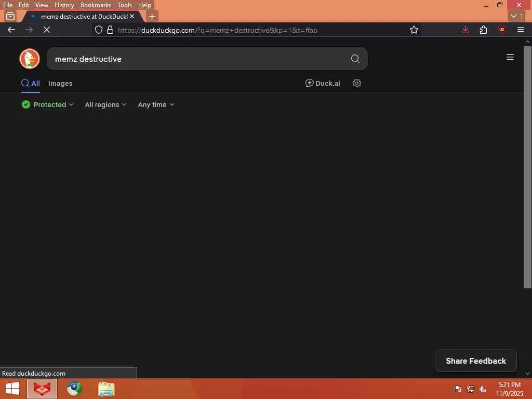Expand the Any time filter dropdown
The height and width of the screenshot is (399, 532).
[156, 104]
